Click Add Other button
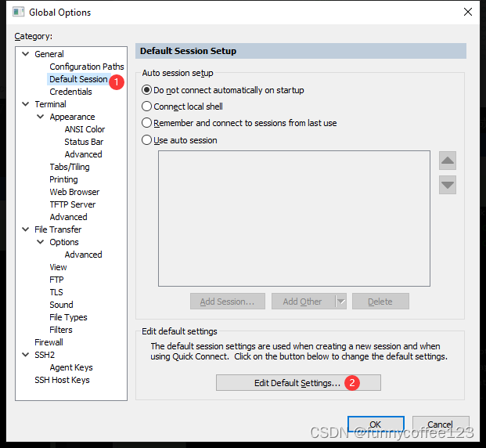Viewport: 486px width, 448px height. click(303, 302)
